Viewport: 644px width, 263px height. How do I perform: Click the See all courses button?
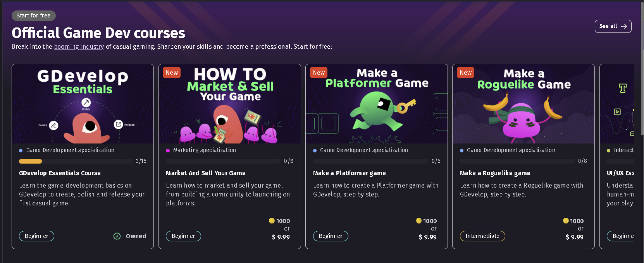click(x=613, y=26)
